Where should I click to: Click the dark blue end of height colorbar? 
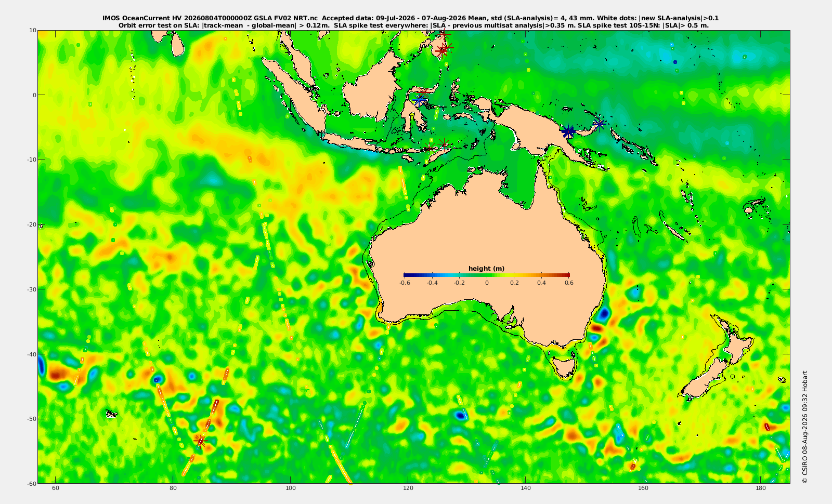click(407, 275)
